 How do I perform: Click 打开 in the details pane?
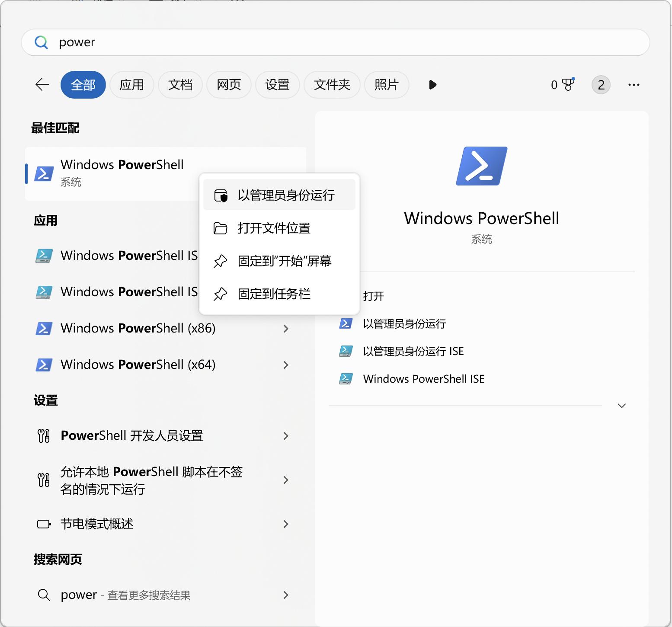374,296
